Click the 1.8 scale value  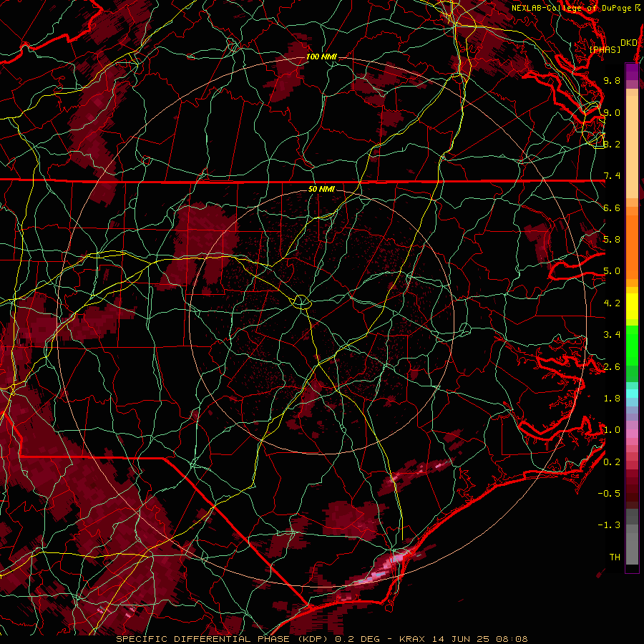click(x=612, y=399)
